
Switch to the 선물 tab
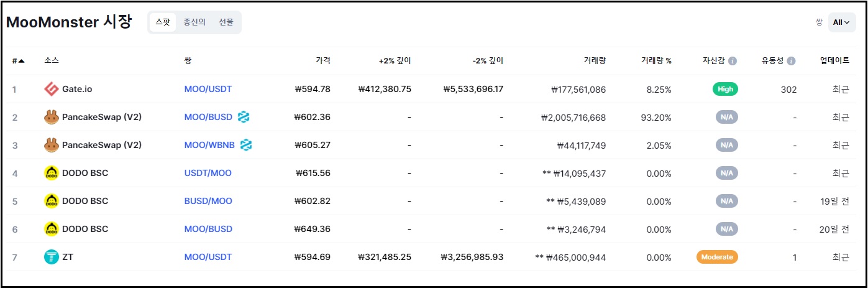coord(226,22)
